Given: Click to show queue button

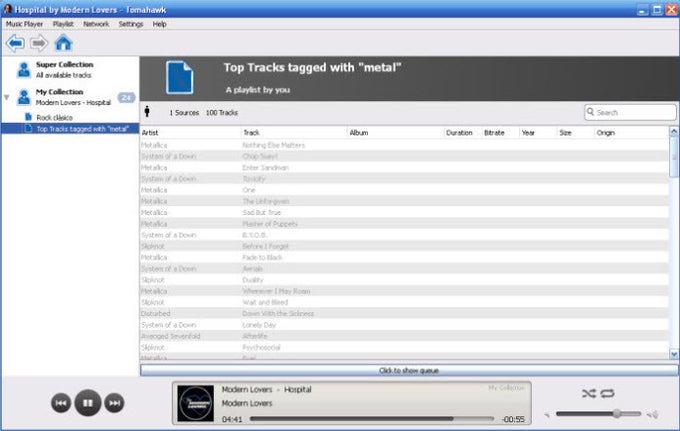Looking at the screenshot, I should (409, 370).
